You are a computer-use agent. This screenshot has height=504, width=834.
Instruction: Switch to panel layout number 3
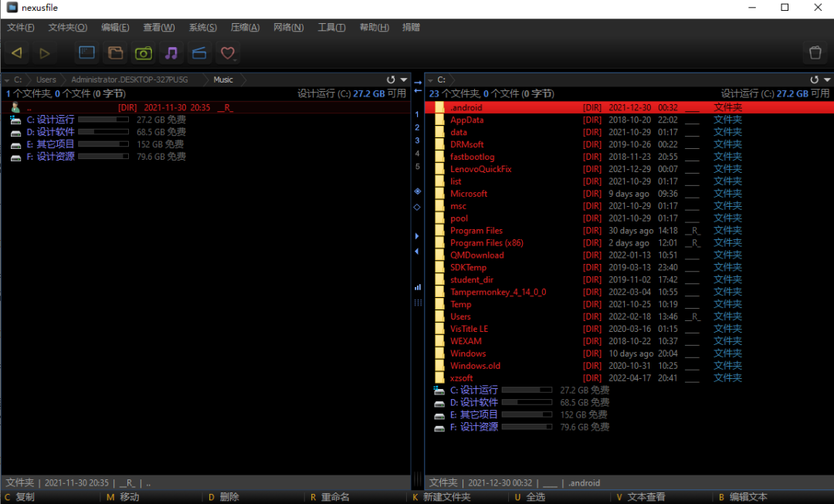417,140
